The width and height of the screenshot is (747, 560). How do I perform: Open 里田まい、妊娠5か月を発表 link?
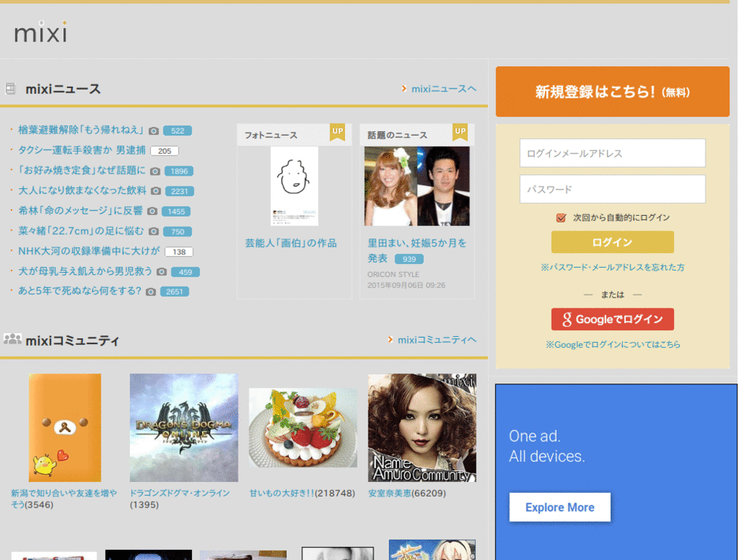pyautogui.click(x=417, y=251)
